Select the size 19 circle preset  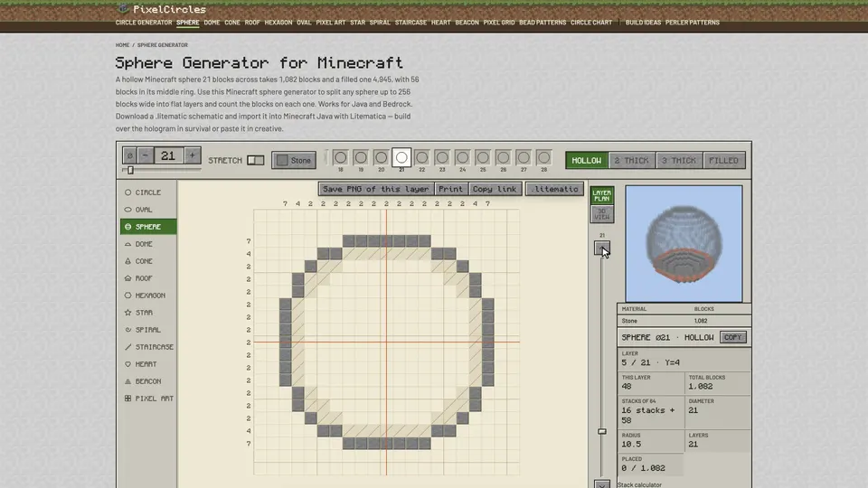tap(361, 157)
